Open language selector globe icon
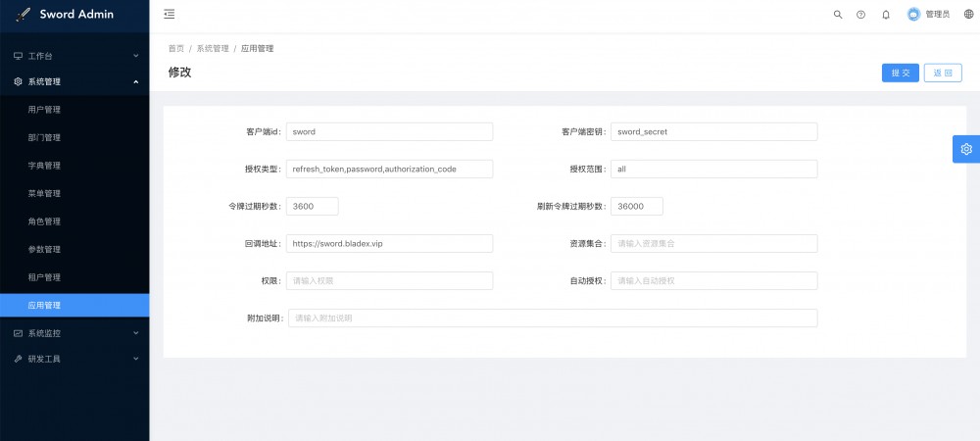The width and height of the screenshot is (980, 441). tap(969, 15)
